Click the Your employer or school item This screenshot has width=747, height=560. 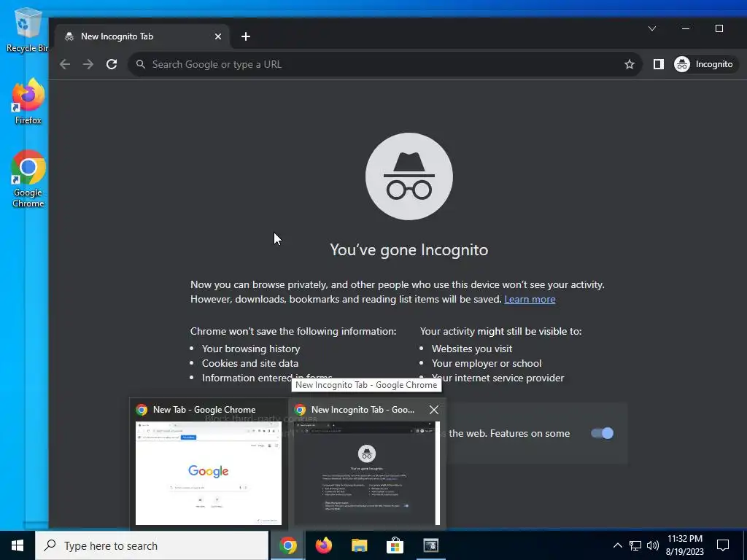(487, 363)
